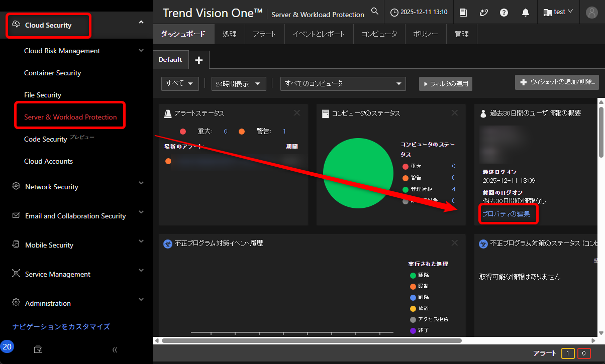
Task: Click the Service Management tools icon
Action: click(16, 274)
